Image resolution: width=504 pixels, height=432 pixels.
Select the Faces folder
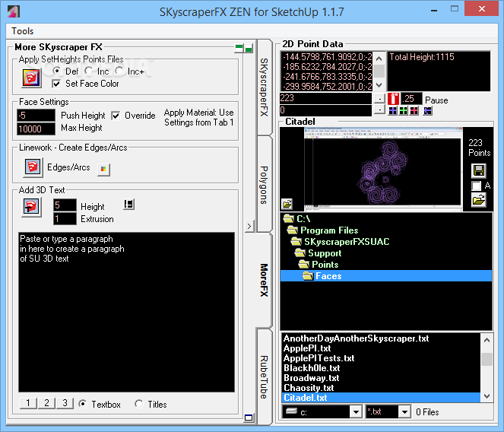tap(385, 276)
